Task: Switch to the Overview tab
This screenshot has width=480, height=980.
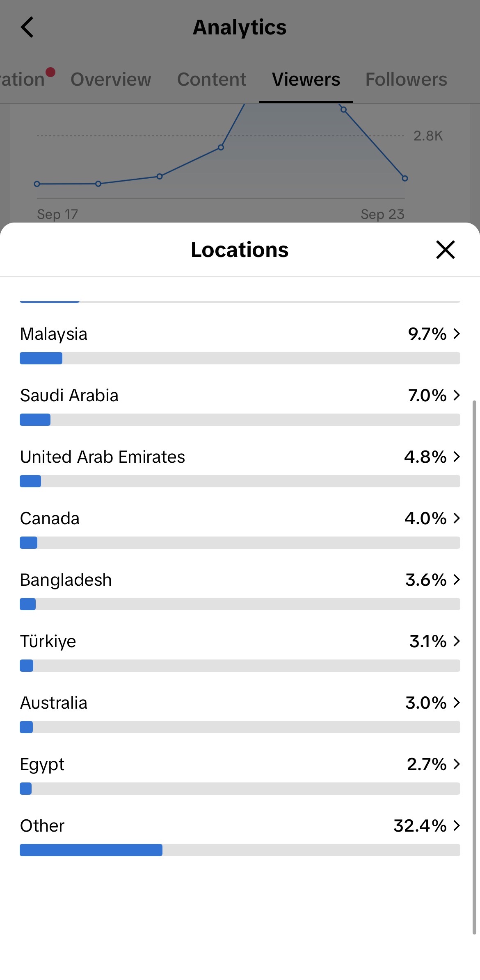Action: [x=111, y=79]
